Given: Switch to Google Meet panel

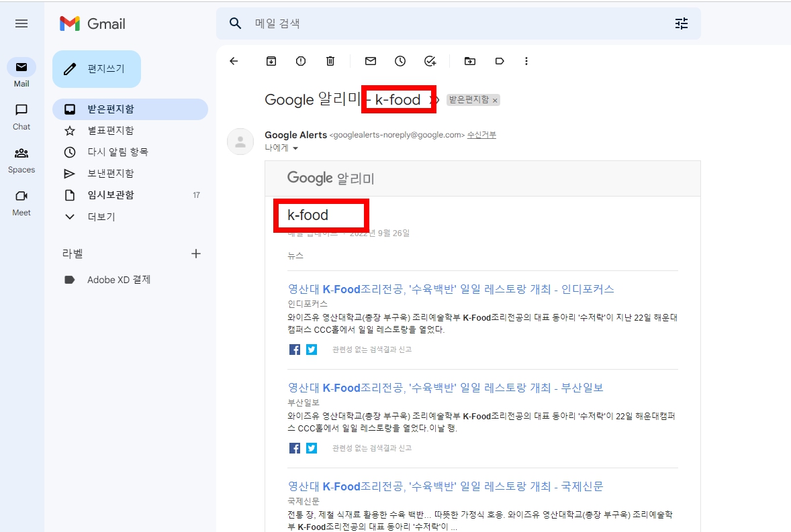Looking at the screenshot, I should coord(21,198).
